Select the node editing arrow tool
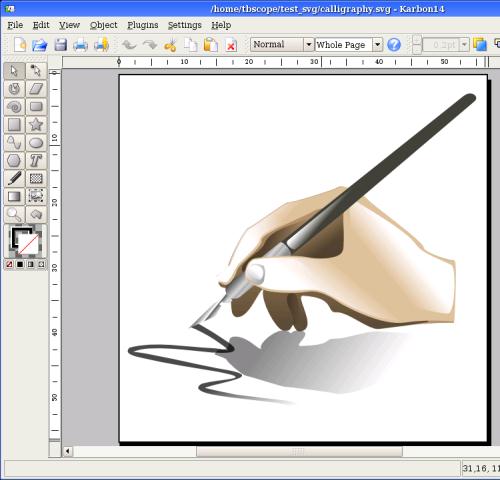Image resolution: width=500 pixels, height=480 pixels. click(x=36, y=71)
